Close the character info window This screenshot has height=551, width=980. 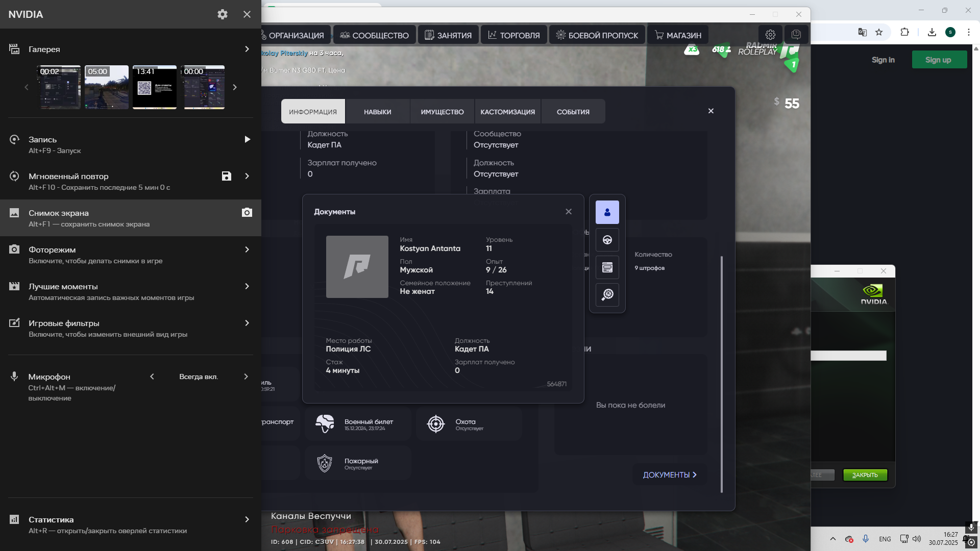click(x=711, y=111)
